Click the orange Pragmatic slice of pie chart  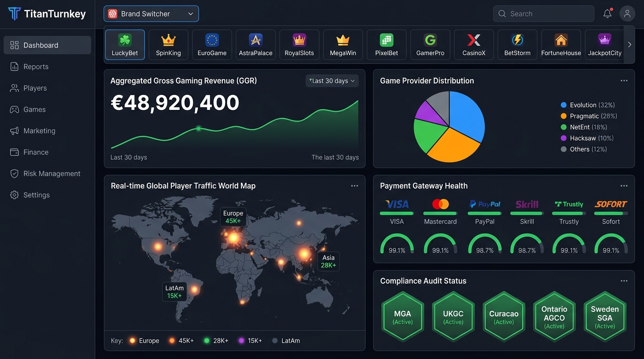coord(453,145)
